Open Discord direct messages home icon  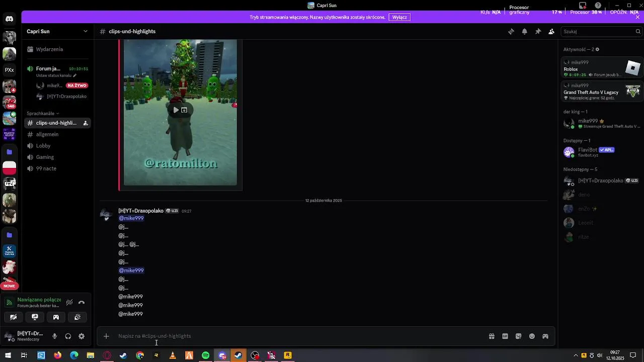[x=9, y=19]
